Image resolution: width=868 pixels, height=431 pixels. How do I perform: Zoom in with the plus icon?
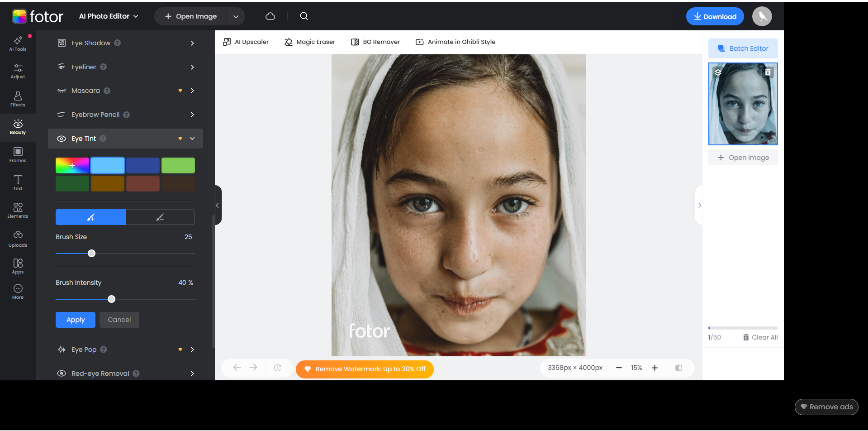coord(655,368)
